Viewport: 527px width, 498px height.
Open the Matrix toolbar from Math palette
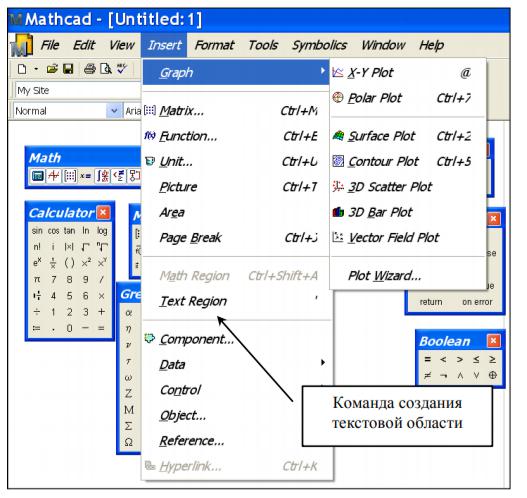[x=70, y=176]
